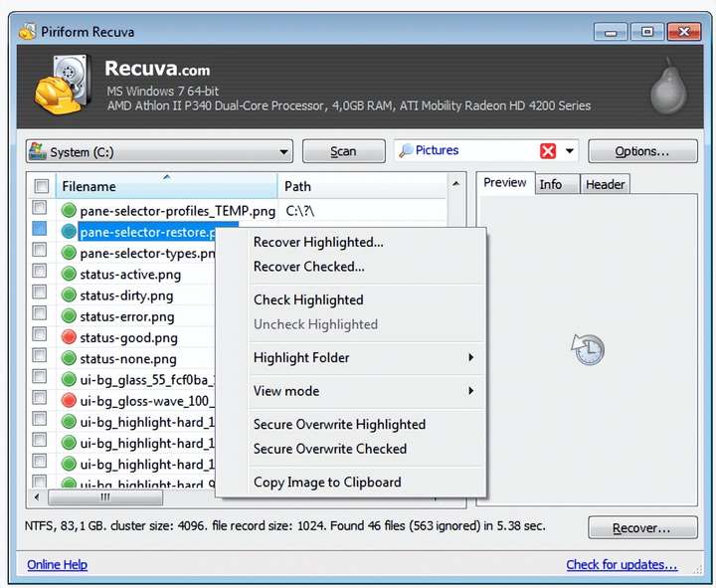Open the Pictures filter dropdown arrow

pos(570,151)
